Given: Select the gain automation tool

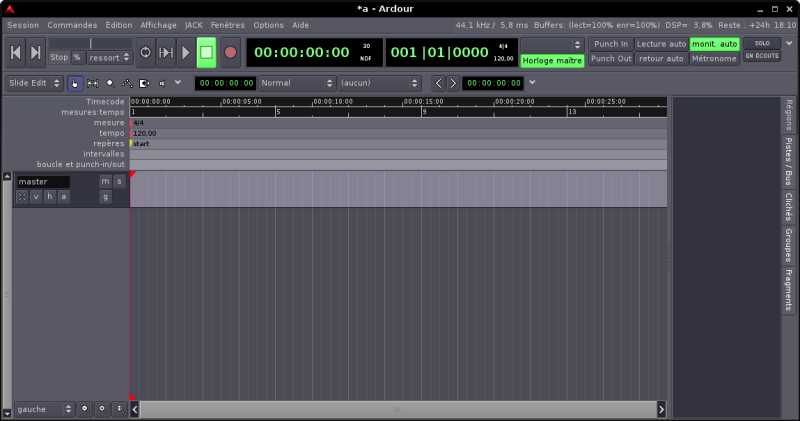Looking at the screenshot, I should pyautogui.click(x=128, y=83).
